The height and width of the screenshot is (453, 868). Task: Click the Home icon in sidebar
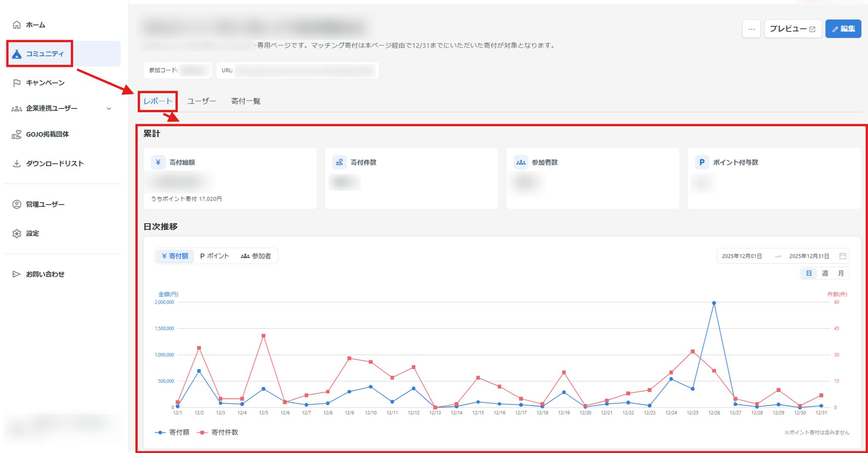click(x=17, y=25)
